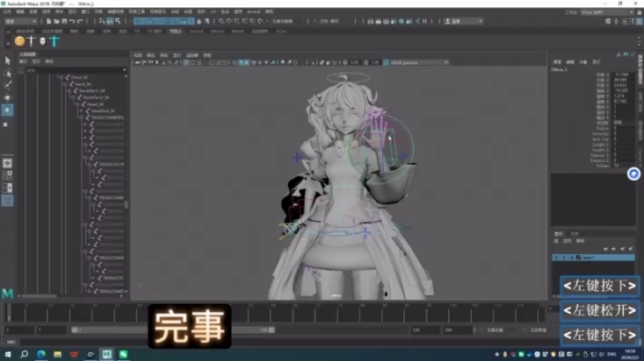Open the menu set dropdown
The width and height of the screenshot is (644, 361).
pos(20,22)
